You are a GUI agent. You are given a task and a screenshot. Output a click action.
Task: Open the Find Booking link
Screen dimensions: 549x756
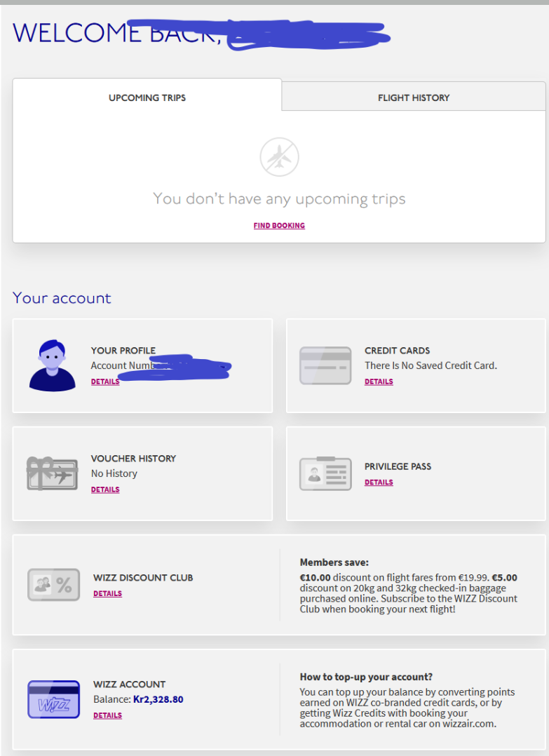tap(279, 226)
